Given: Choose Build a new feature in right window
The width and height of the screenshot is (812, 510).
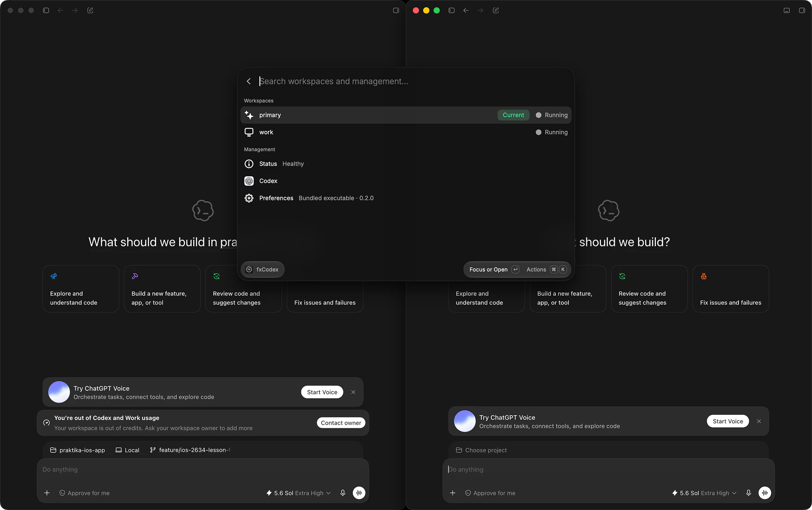Looking at the screenshot, I should pos(568,297).
